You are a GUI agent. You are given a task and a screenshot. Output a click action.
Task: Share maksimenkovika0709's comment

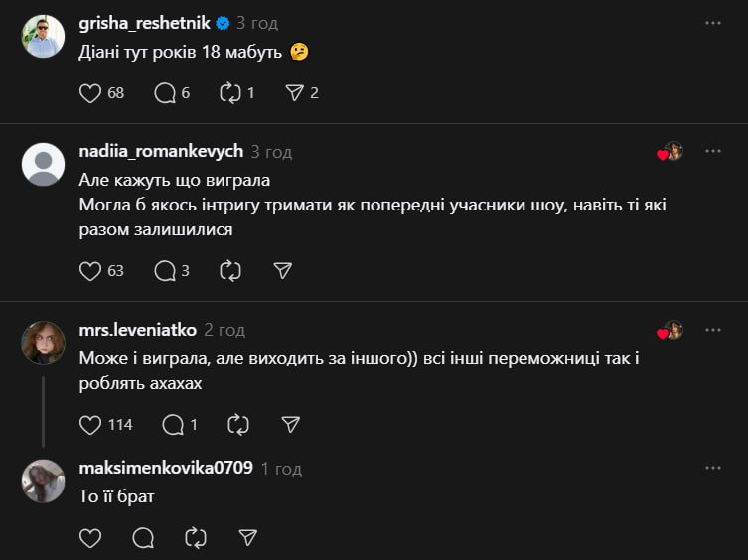[248, 538]
